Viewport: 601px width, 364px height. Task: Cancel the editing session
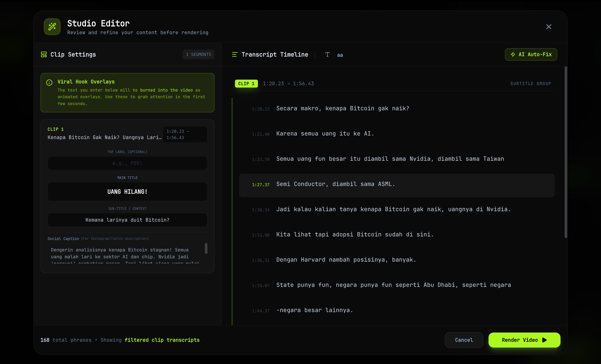(464, 340)
